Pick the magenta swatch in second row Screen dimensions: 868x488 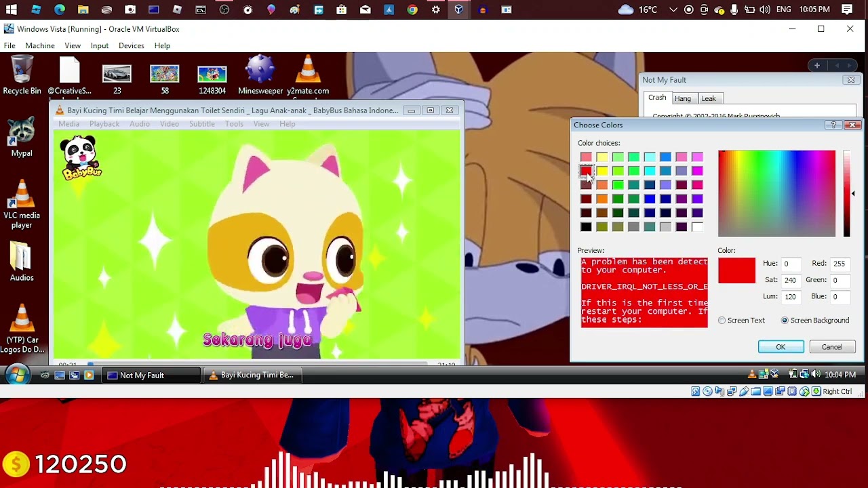point(697,171)
